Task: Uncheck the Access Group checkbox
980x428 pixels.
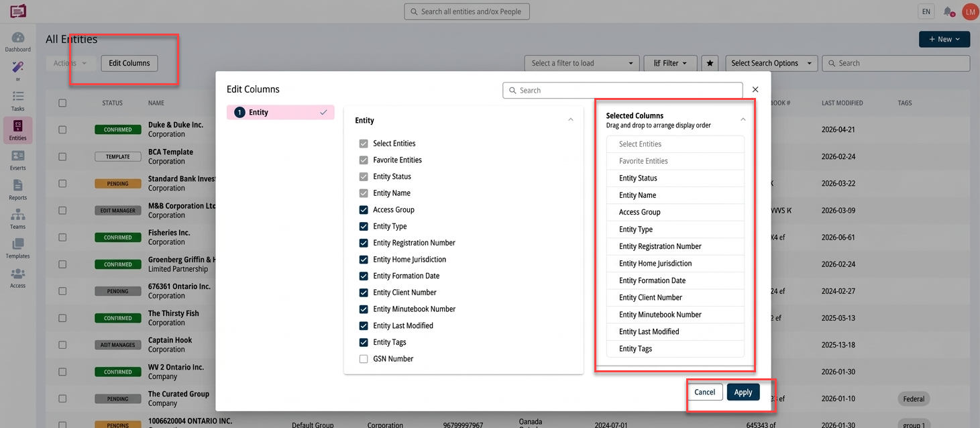Action: click(x=364, y=209)
